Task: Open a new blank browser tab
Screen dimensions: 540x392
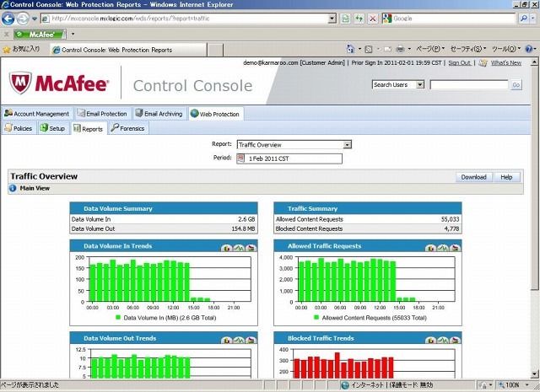Action: click(215, 51)
